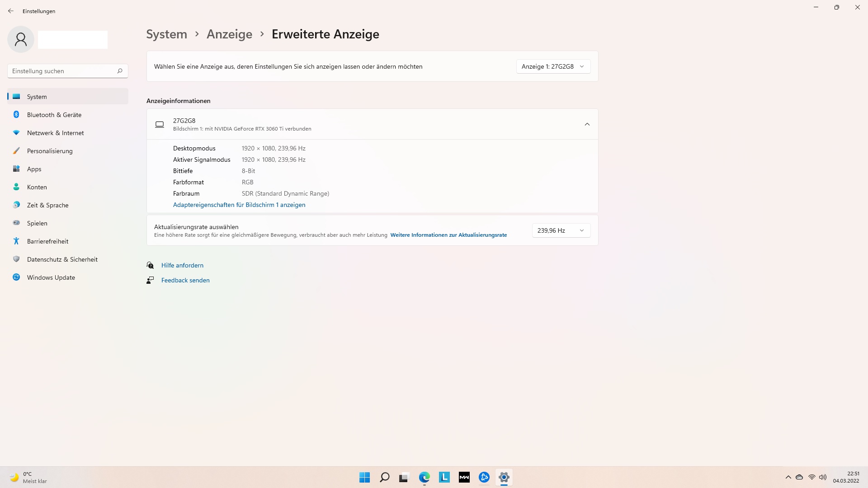Open the 239,96 Hz refresh rate dropdown
The image size is (868, 488).
click(x=561, y=230)
